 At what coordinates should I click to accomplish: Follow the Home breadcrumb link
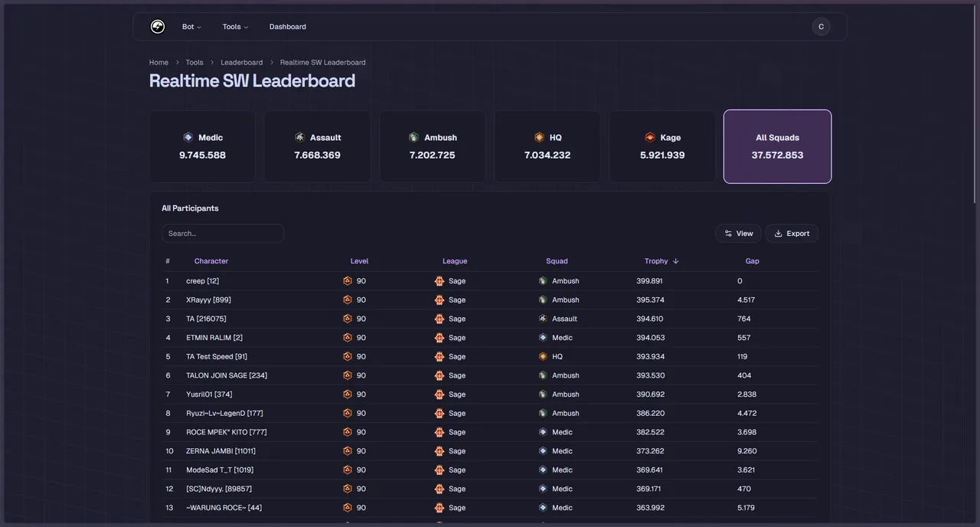158,63
